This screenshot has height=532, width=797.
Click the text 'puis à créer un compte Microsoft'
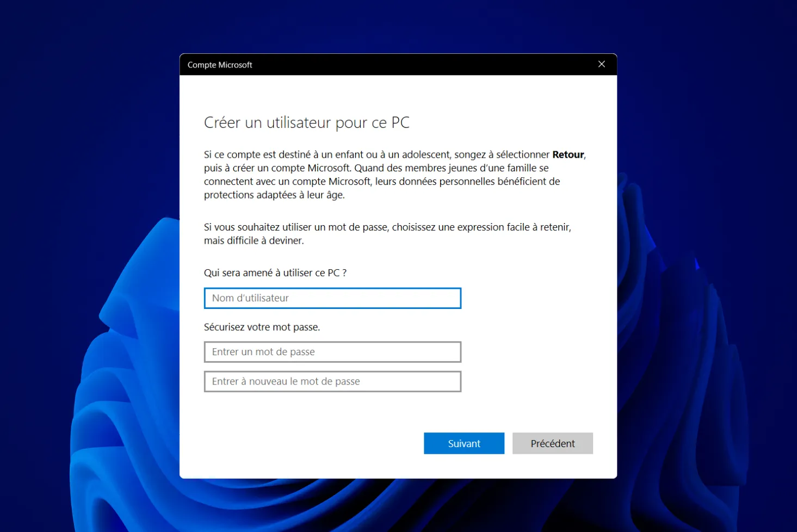click(277, 168)
